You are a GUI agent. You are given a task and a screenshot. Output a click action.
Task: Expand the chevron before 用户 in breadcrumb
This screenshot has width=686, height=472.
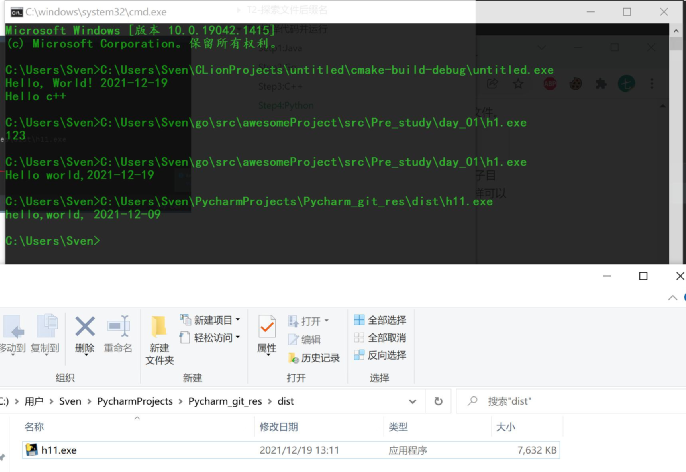click(x=17, y=401)
